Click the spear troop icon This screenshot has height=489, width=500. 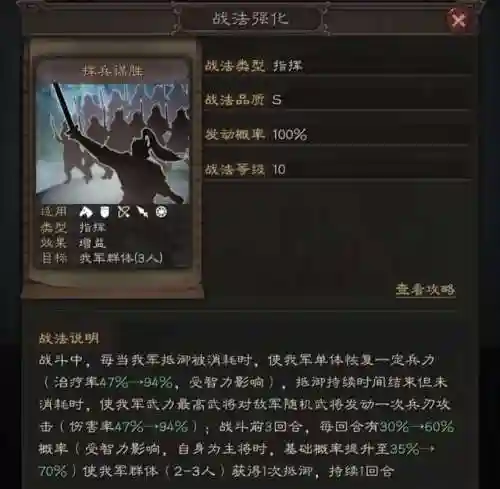[x=142, y=212]
